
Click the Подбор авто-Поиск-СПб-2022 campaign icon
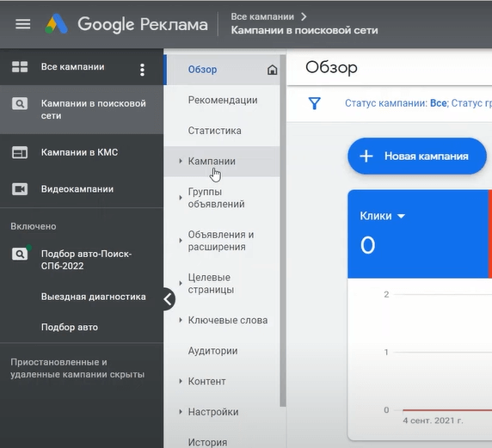[x=20, y=254]
